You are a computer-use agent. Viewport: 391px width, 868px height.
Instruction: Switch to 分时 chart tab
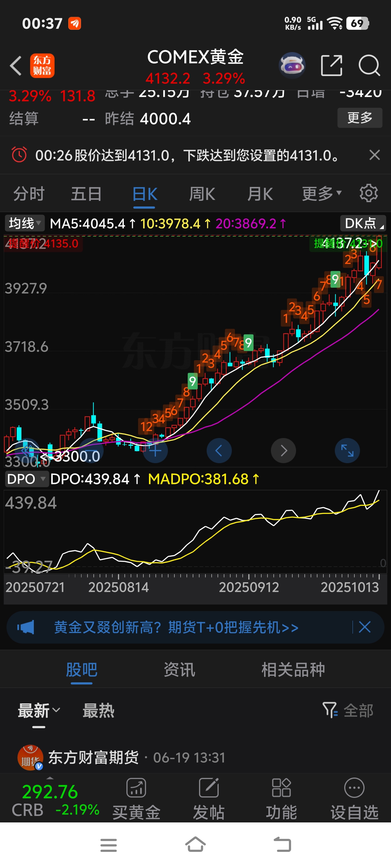click(29, 194)
